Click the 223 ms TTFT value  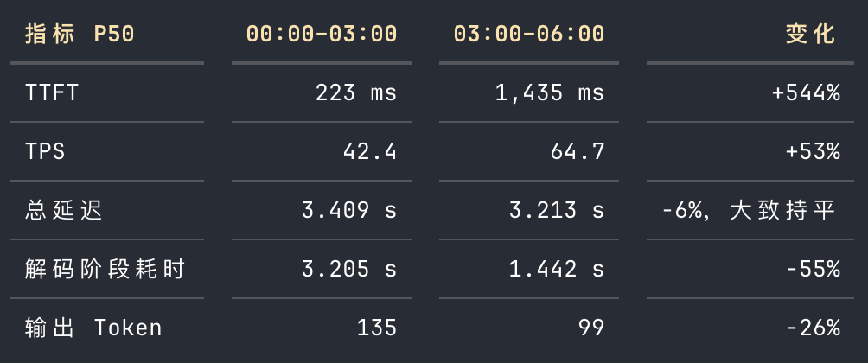(x=356, y=93)
